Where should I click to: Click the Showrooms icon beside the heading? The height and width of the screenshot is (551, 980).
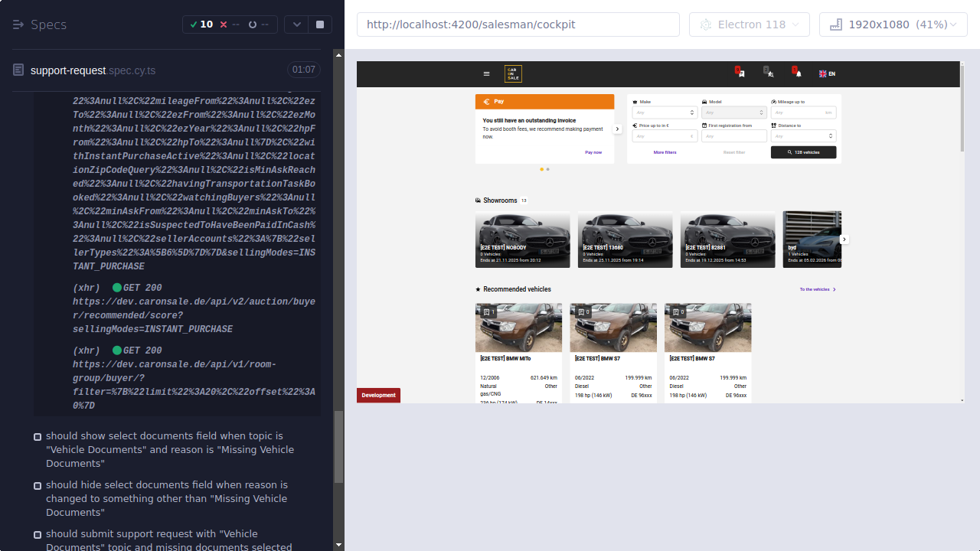pos(479,201)
